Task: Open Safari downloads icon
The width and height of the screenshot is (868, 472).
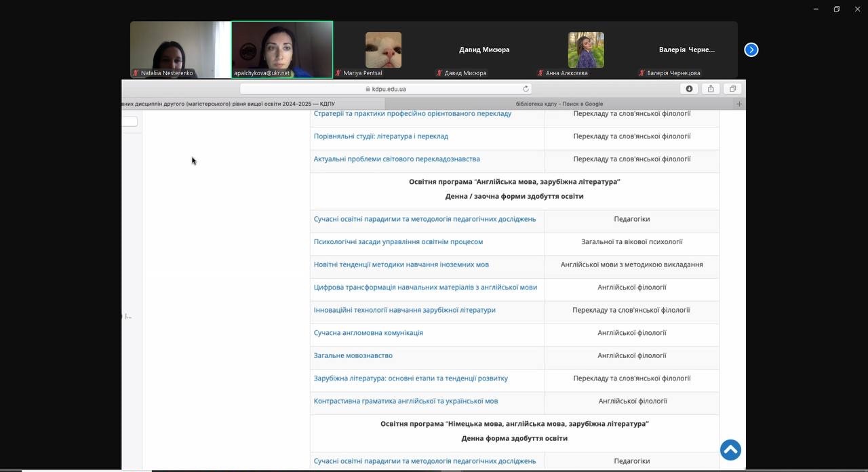Action: (x=689, y=89)
